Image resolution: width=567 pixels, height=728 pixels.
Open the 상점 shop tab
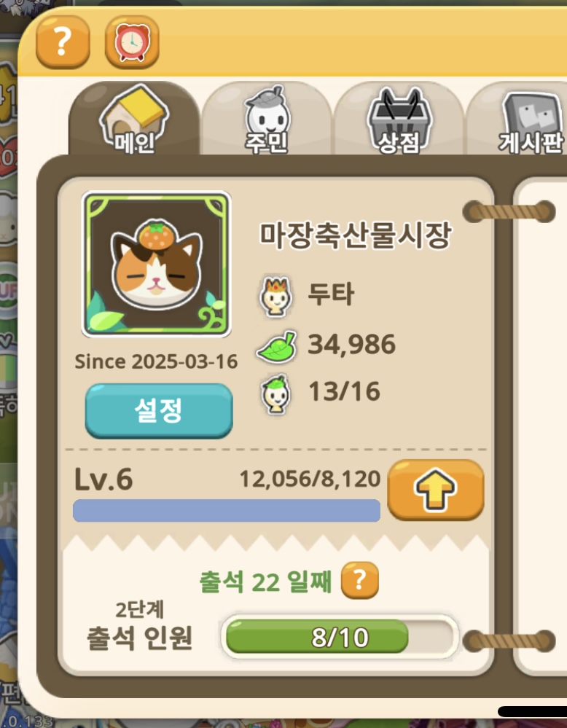tap(399, 120)
